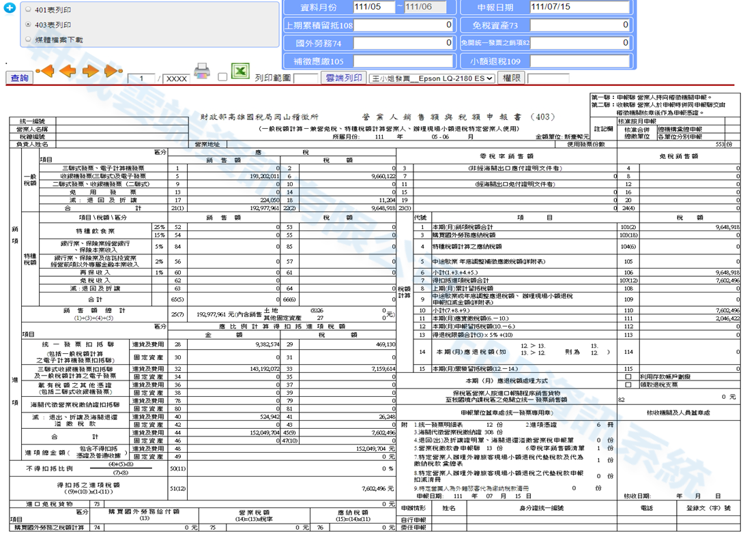Screen dimensions: 756x540
Task: Go to the next page arrow
Action: click(90, 72)
